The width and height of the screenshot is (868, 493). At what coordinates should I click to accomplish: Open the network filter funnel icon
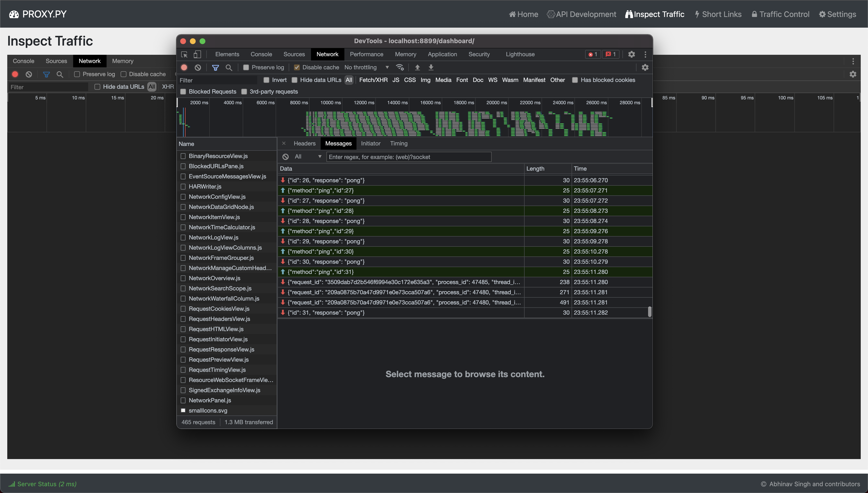pos(215,67)
